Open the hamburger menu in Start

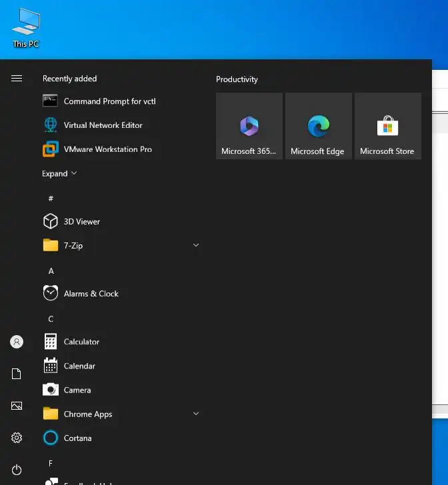pos(17,79)
